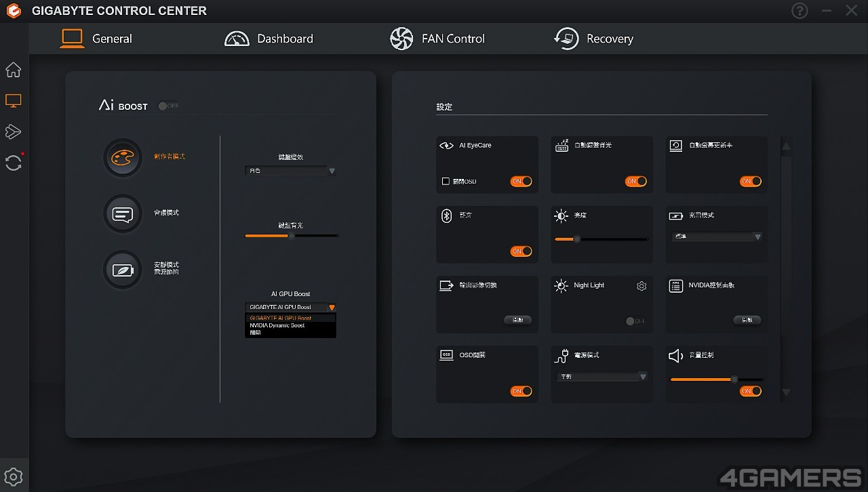Adjust the volume control slider

(717, 380)
